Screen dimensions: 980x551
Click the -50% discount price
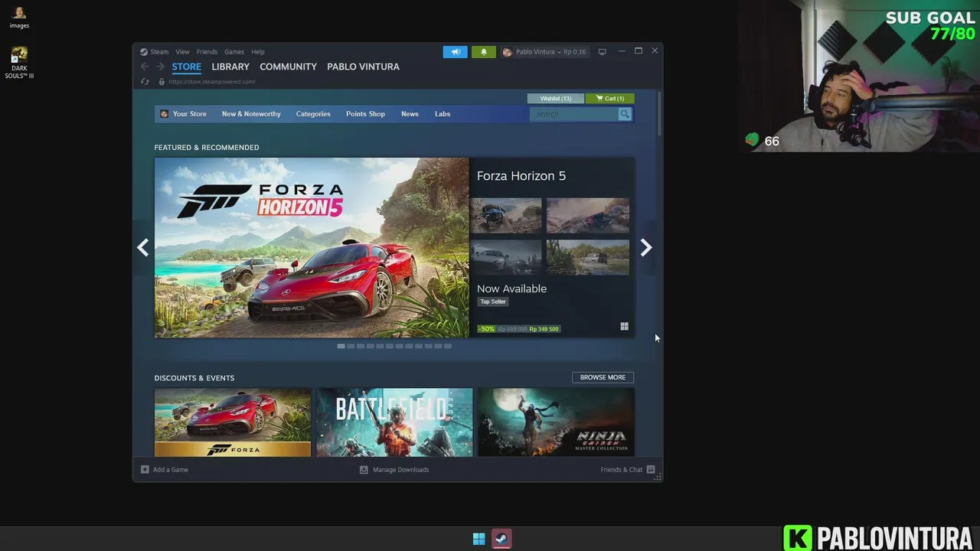point(518,329)
